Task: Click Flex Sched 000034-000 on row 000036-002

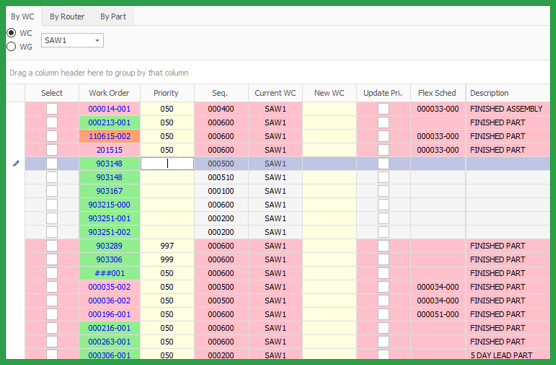Action: pos(438,300)
